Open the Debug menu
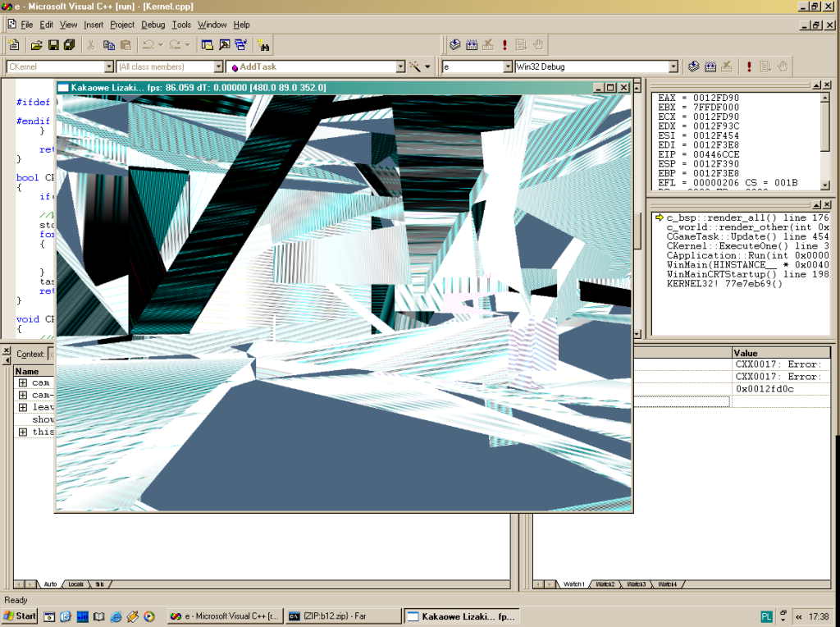 [153, 25]
